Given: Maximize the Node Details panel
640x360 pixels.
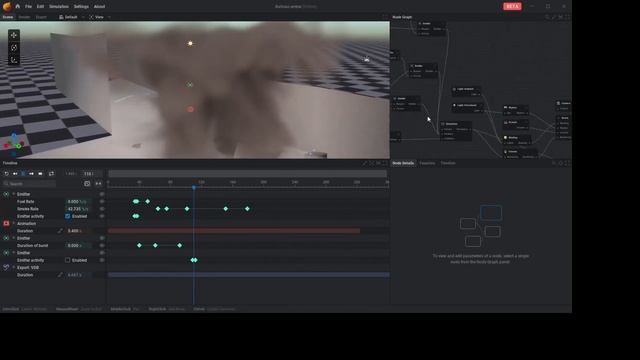Looking at the screenshot, I should (x=567, y=163).
